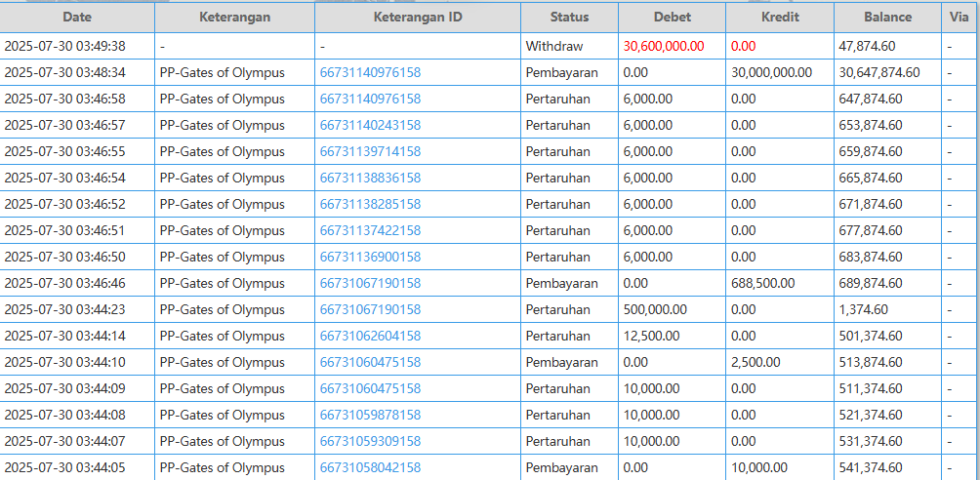
Task: Open link 66731067190158 in the 03:44:23 row
Action: pyautogui.click(x=370, y=309)
